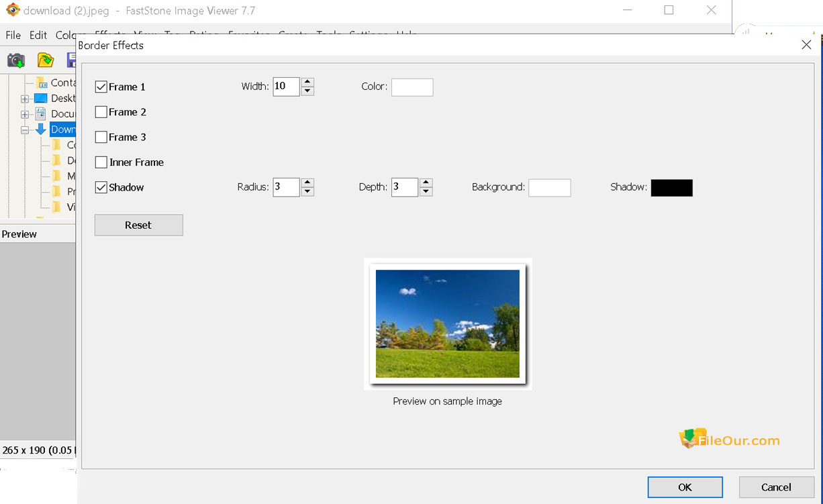
Task: Open the shadow Background color swatch
Action: coord(549,187)
